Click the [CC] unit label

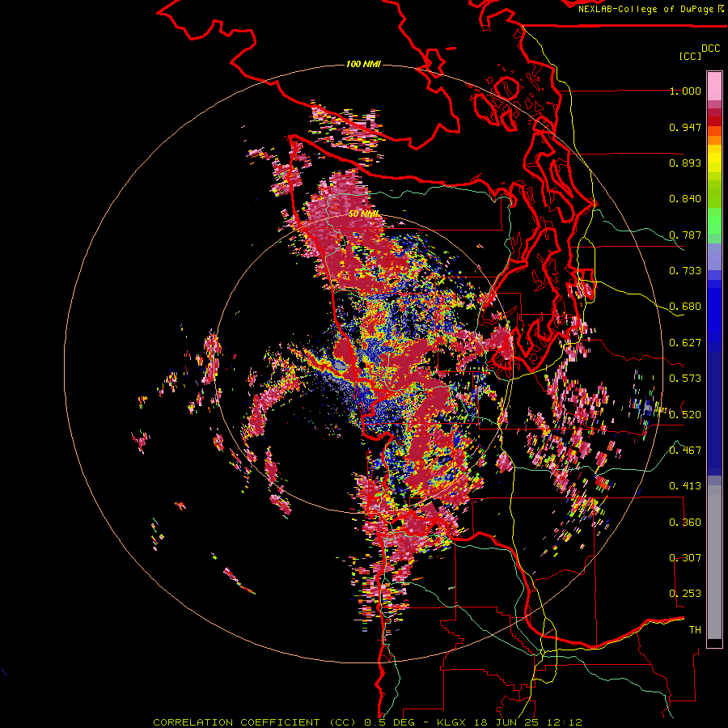(x=690, y=56)
